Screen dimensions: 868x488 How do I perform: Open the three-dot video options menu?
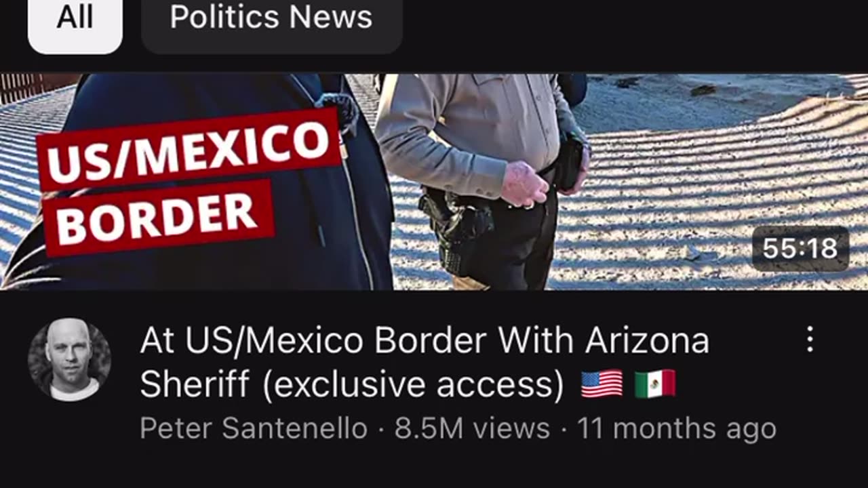pos(810,339)
